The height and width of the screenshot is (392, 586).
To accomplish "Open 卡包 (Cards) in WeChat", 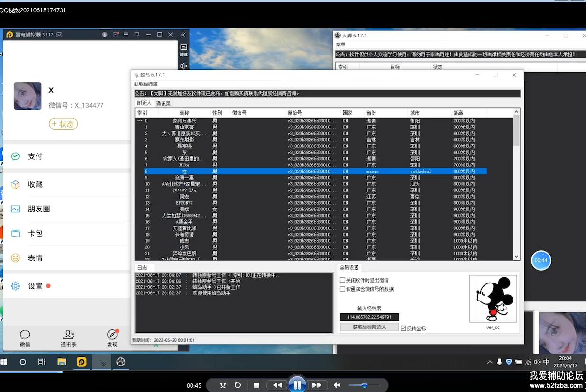I will [67, 233].
